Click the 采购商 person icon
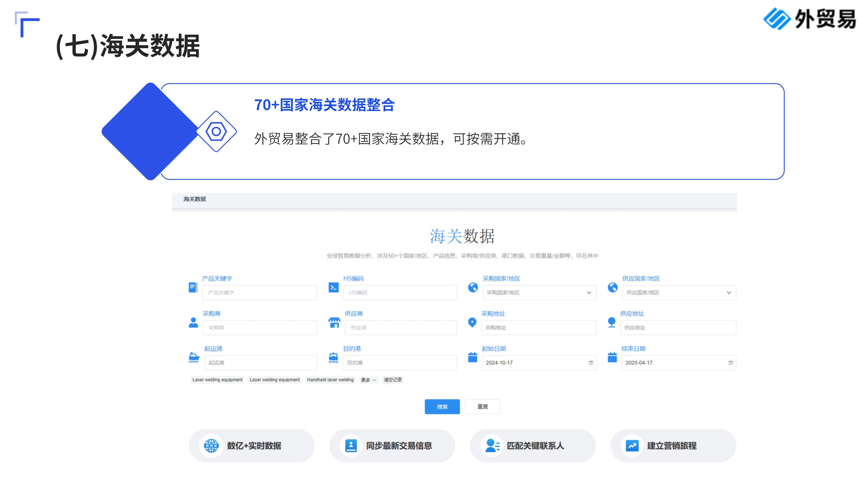Viewport: 868px width, 488px height. (193, 322)
